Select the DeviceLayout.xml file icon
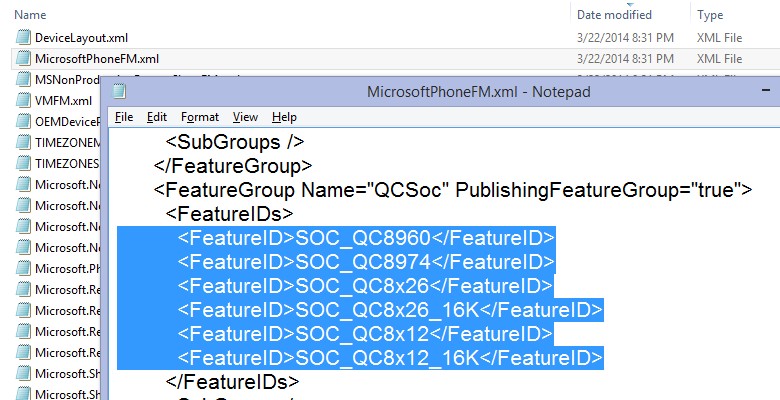The image size is (780, 400). tap(23, 37)
